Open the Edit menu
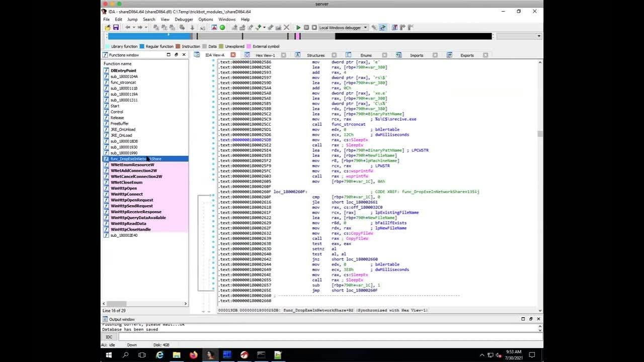The height and width of the screenshot is (362, 644). click(118, 19)
